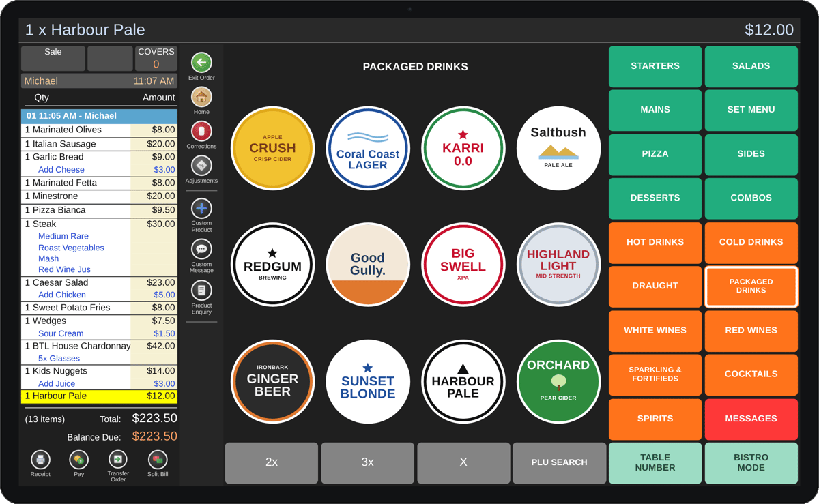The image size is (819, 504).
Task: Add Apple Crush Crisp Cider
Action: click(272, 148)
